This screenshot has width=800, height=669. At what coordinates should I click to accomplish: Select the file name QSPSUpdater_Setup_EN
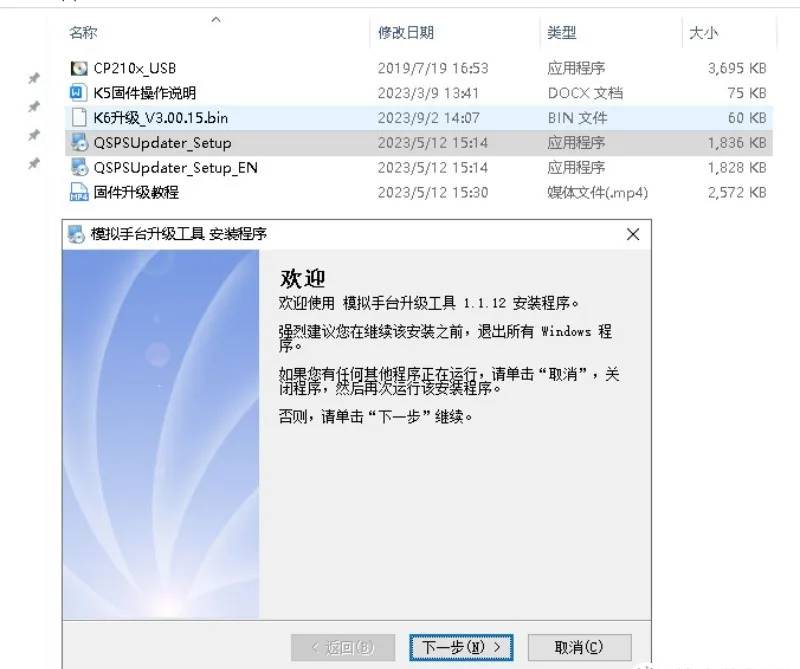pyautogui.click(x=175, y=168)
